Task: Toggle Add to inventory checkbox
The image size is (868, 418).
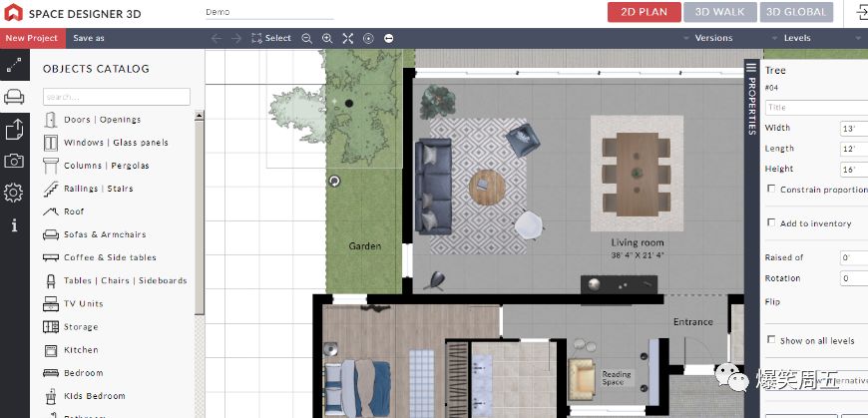Action: 771,222
